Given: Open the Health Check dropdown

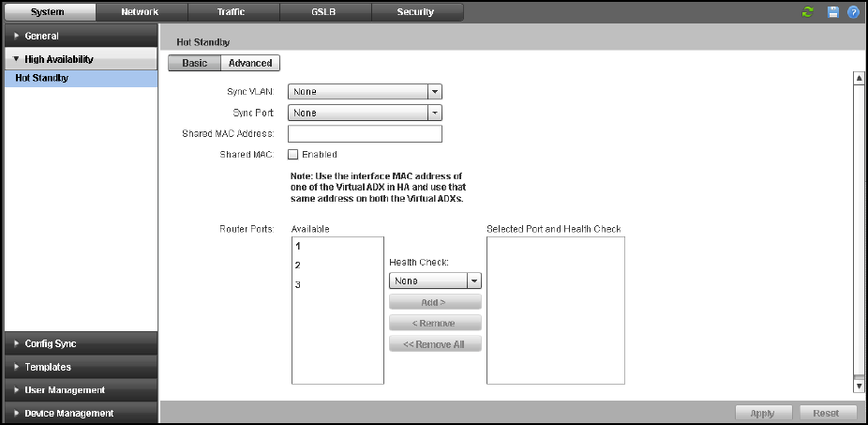Looking at the screenshot, I should [435, 281].
